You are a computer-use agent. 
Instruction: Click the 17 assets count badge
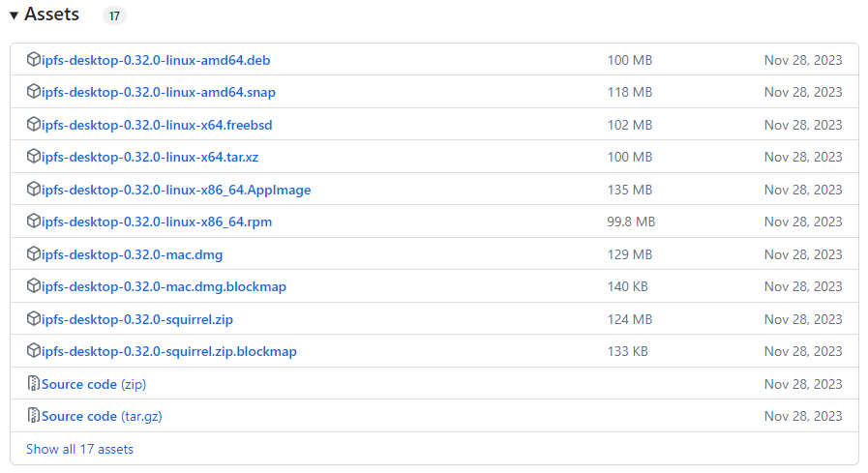[x=114, y=16]
